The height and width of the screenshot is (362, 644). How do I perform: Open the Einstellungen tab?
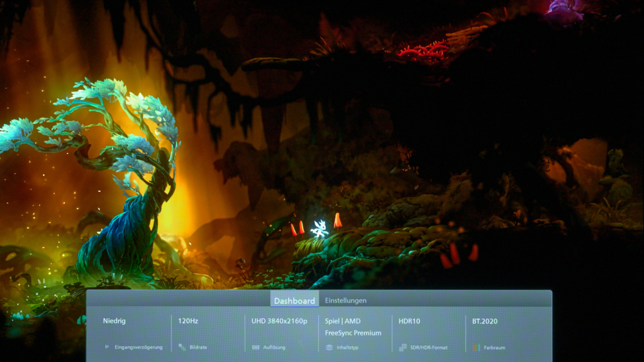345,300
